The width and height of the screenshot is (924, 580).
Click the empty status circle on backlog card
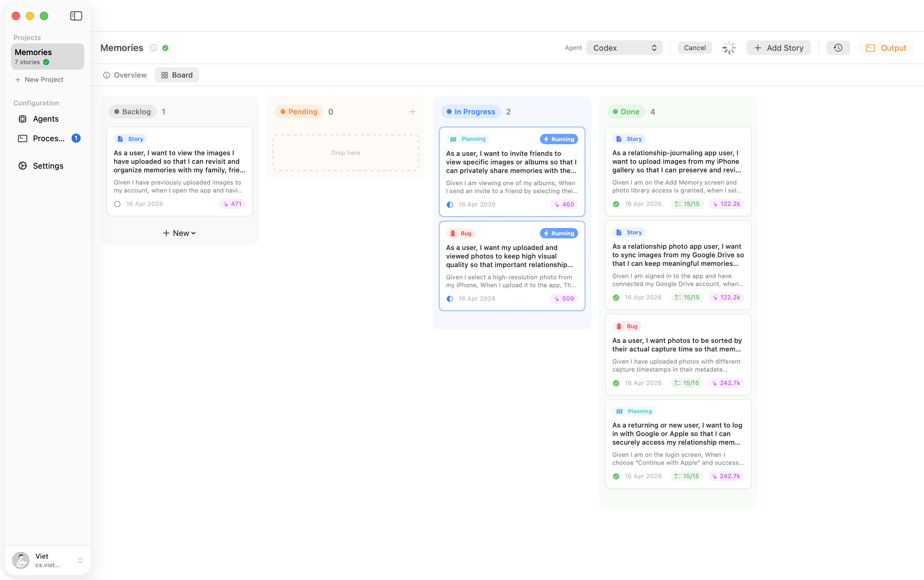click(x=117, y=204)
